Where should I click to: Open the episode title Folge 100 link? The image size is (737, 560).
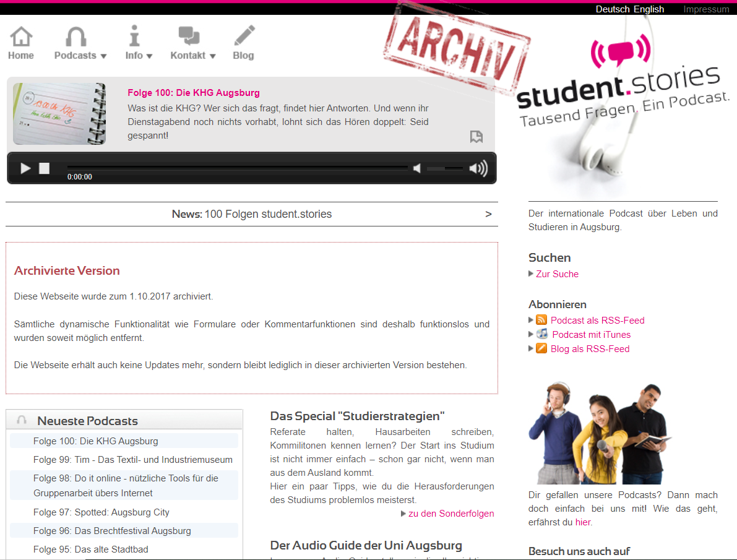coord(194,93)
